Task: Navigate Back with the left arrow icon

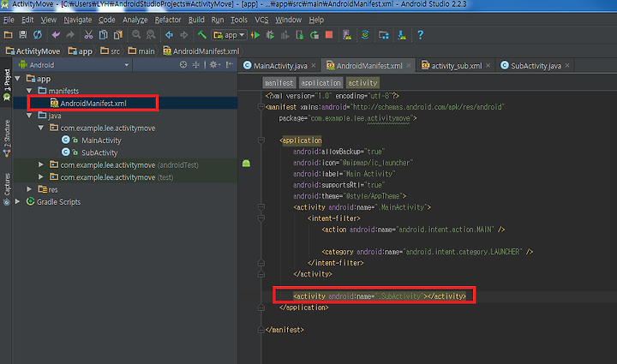Action: pyautogui.click(x=169, y=35)
